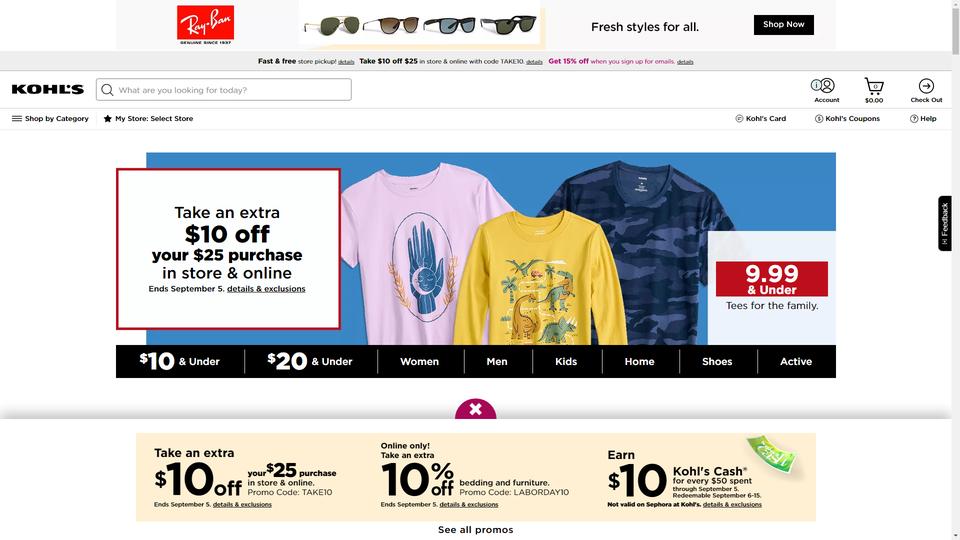This screenshot has width=960, height=540.
Task: Click the search magnifier icon
Action: [x=107, y=90]
